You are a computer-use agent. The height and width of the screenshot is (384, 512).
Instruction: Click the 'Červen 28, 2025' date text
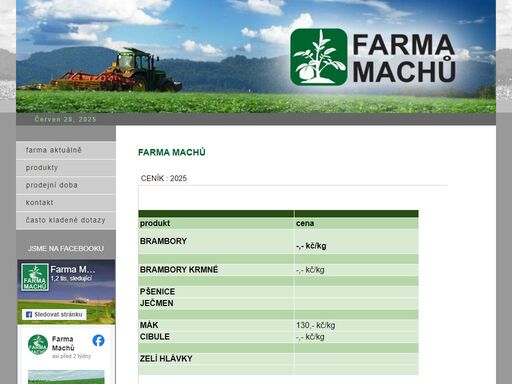[x=65, y=119]
